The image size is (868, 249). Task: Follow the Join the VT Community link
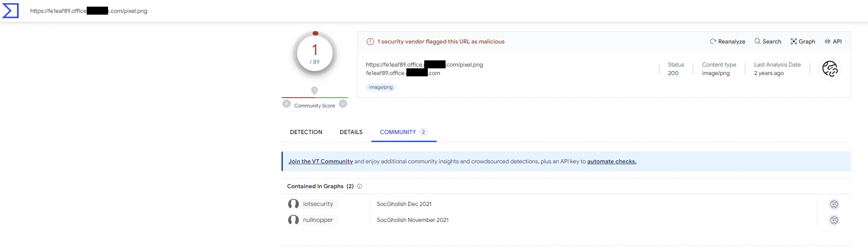click(321, 162)
